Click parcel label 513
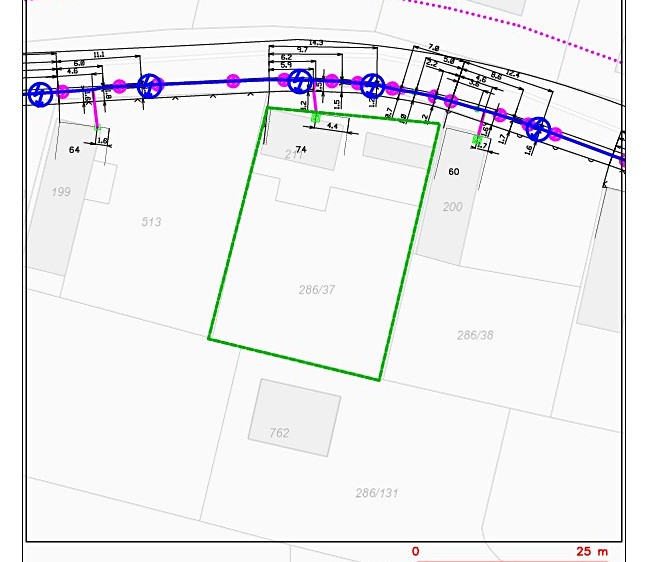This screenshot has height=562, width=665. (x=151, y=222)
